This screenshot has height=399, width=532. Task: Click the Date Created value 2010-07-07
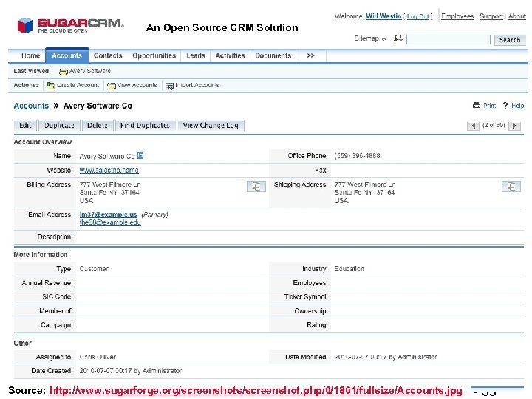tap(131, 371)
